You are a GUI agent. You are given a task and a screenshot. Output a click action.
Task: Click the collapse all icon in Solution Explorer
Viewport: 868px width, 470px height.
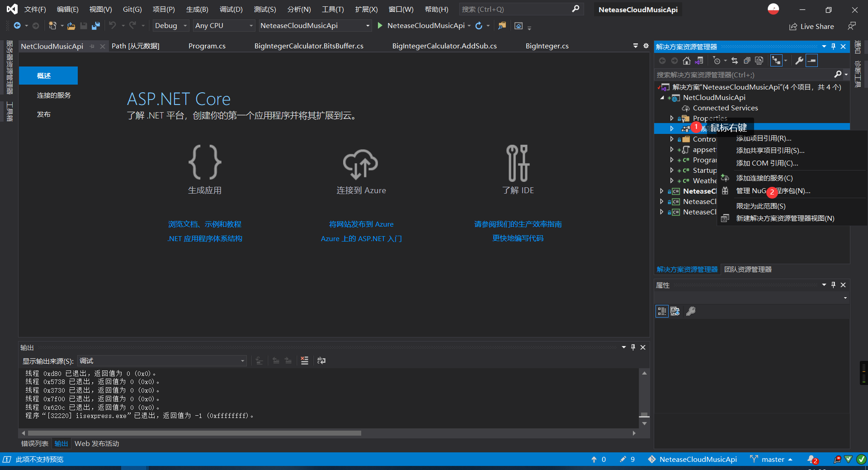747,61
